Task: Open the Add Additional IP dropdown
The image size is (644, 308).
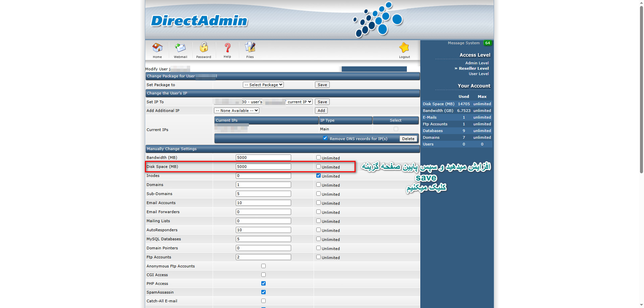Action: pyautogui.click(x=236, y=111)
